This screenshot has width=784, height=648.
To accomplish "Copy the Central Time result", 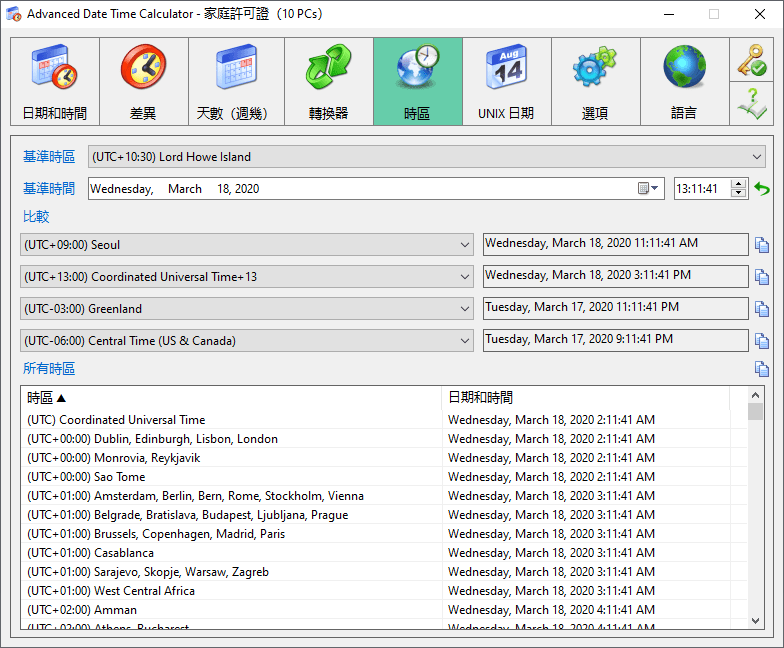I will pyautogui.click(x=762, y=341).
